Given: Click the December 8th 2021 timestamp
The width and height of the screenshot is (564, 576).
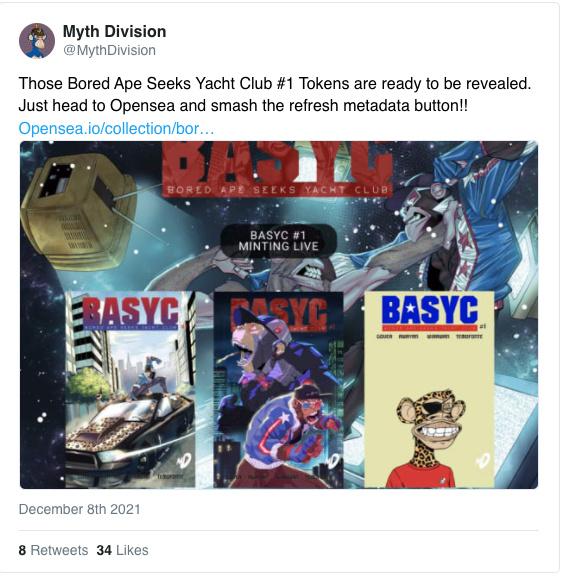Looking at the screenshot, I should point(79,510).
